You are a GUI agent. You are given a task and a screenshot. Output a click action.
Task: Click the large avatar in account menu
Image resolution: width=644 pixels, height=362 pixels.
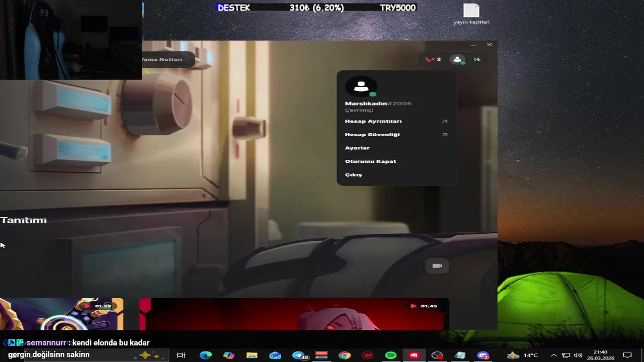pyautogui.click(x=361, y=86)
